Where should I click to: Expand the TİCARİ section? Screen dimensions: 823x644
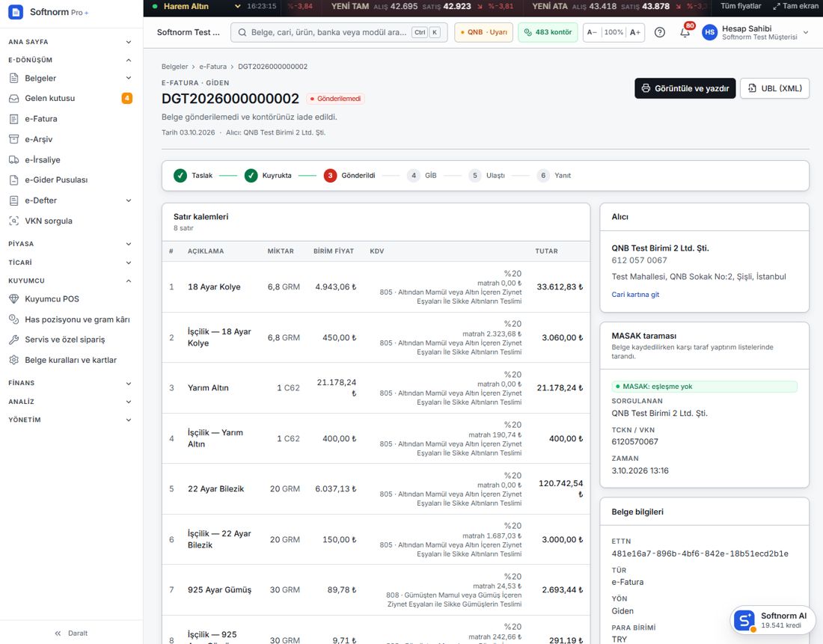70,263
